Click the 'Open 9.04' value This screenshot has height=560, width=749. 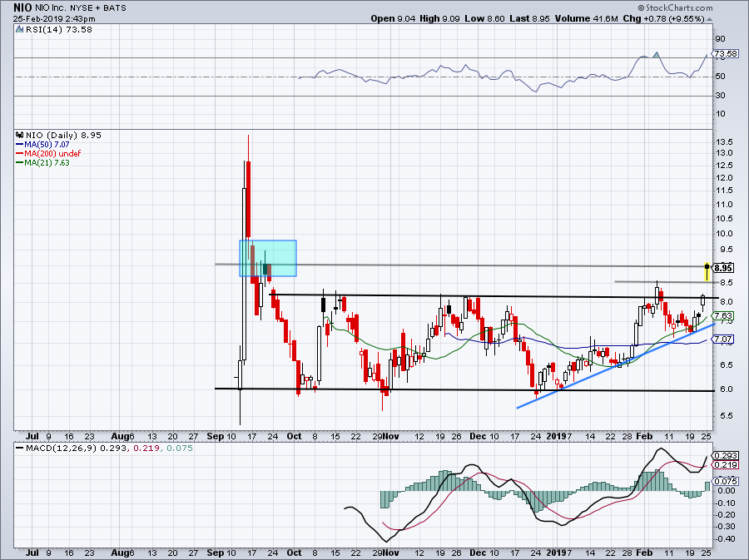(x=393, y=18)
